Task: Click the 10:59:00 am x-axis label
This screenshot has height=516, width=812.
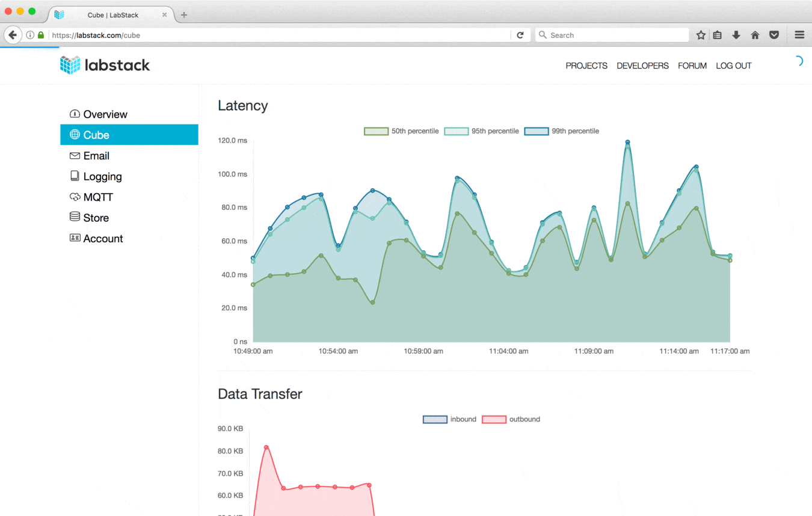Action: [x=423, y=351]
